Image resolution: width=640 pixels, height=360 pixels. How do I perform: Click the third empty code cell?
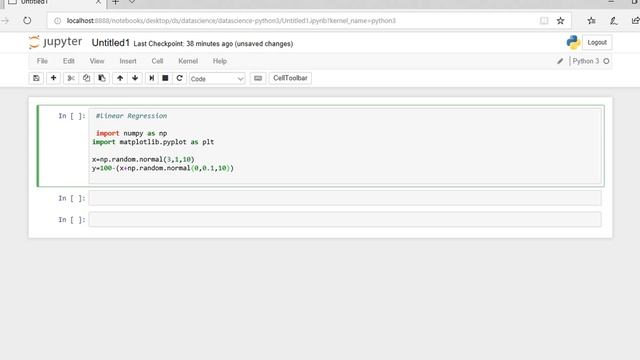coord(345,219)
